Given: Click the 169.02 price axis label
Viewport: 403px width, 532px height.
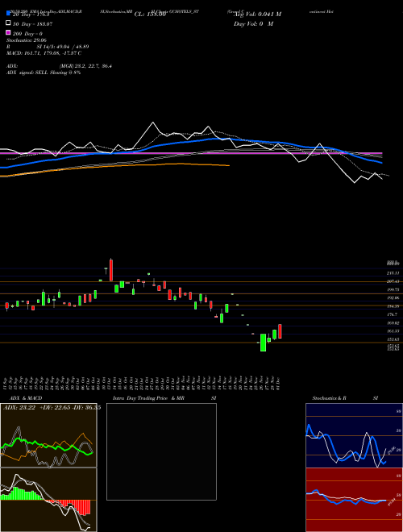Looking at the screenshot, I should pos(393,323).
